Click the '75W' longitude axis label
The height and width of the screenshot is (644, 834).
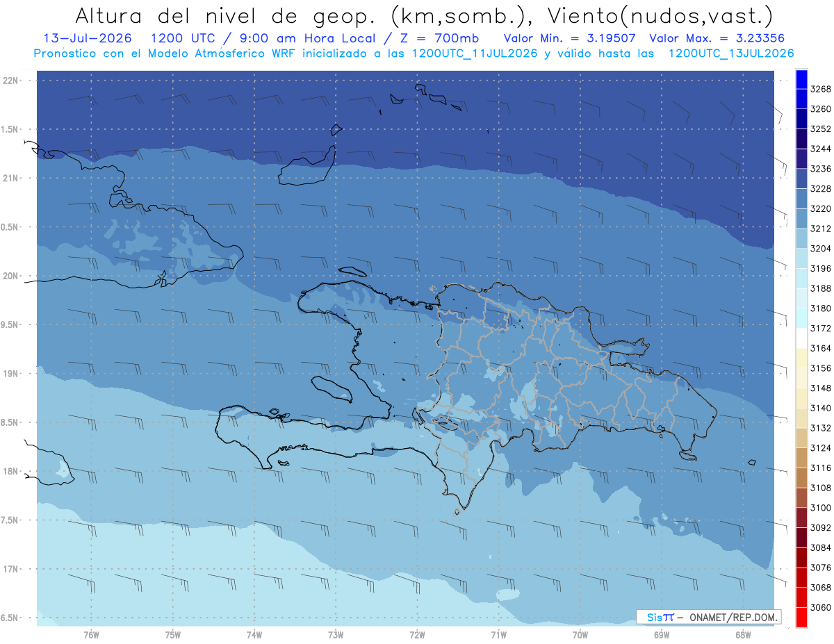(173, 634)
